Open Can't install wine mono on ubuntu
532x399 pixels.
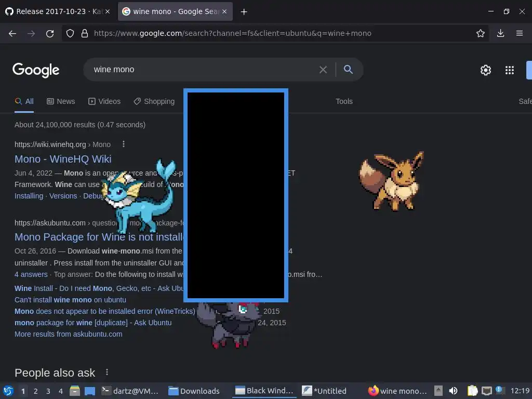tap(70, 300)
